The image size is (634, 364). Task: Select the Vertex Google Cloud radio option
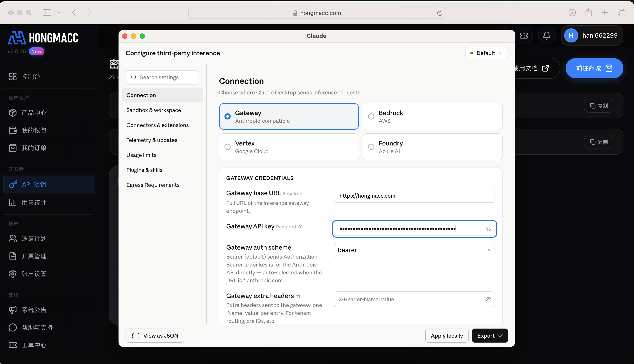[x=289, y=147]
